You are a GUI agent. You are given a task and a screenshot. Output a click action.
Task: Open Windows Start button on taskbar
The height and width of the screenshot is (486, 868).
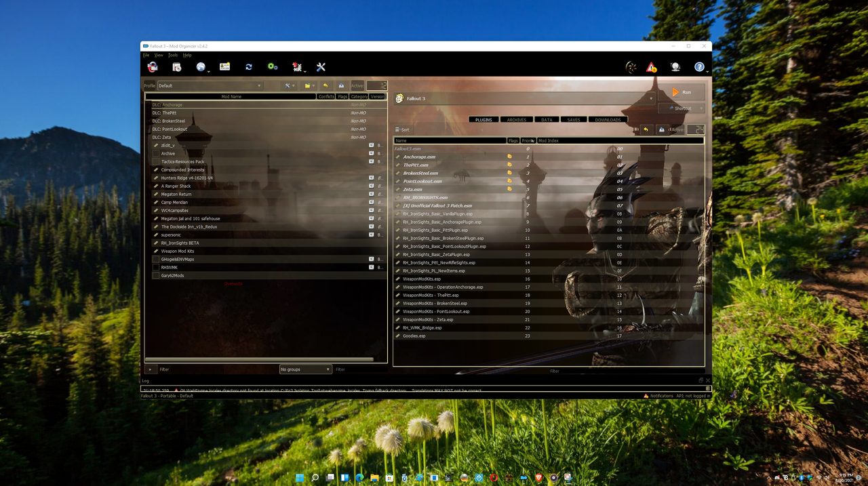(300, 478)
